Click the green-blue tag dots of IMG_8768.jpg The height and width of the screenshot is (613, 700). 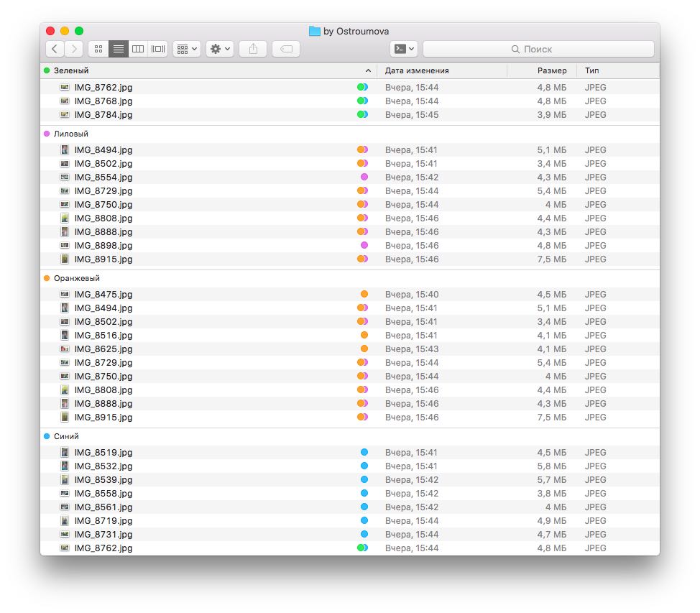[362, 101]
